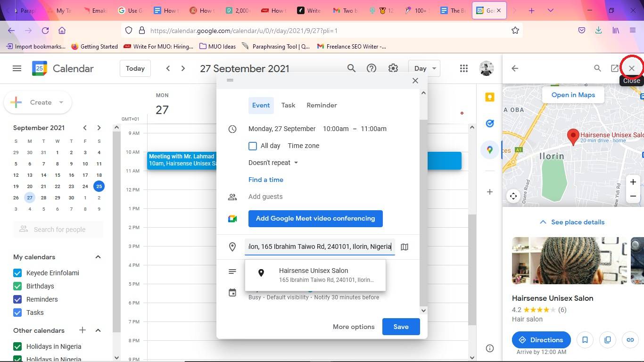
Task: Save the event
Action: pyautogui.click(x=401, y=327)
